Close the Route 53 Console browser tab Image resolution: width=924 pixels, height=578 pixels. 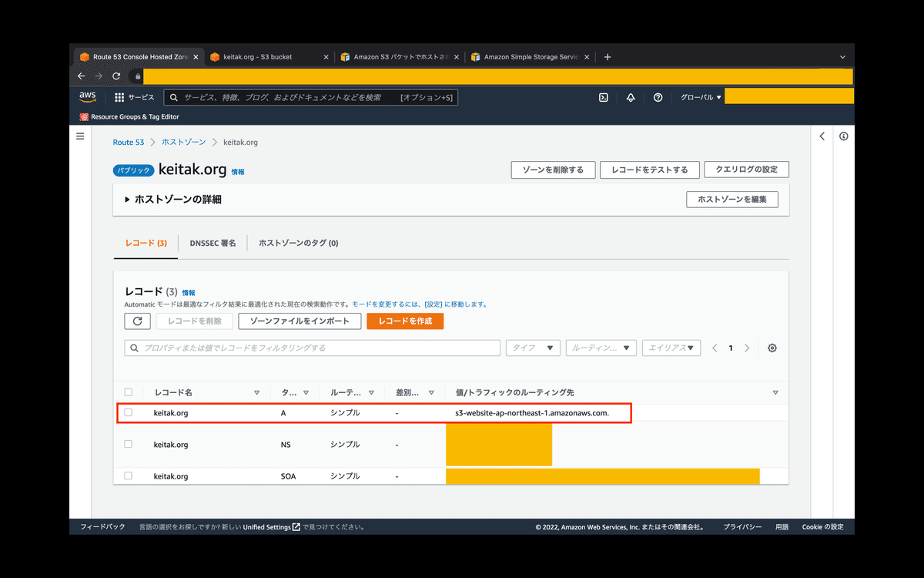pos(196,57)
